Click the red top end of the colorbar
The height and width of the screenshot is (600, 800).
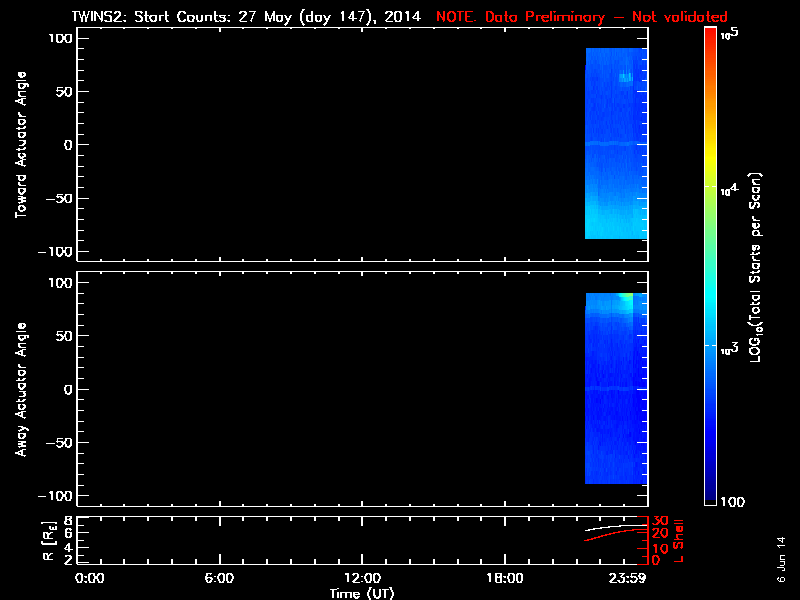coord(711,36)
